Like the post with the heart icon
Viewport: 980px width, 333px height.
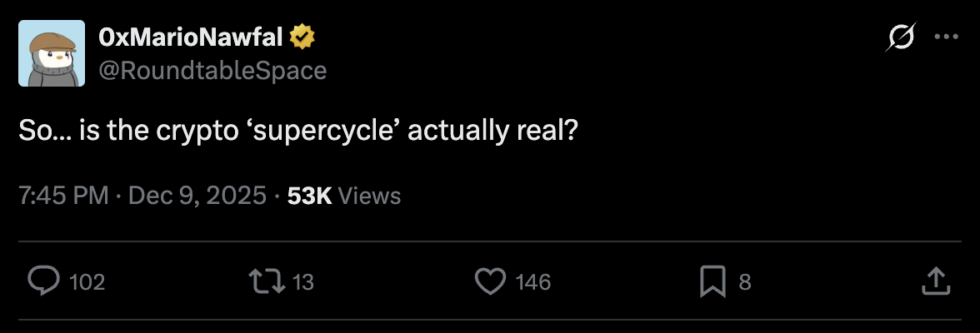[x=490, y=281]
